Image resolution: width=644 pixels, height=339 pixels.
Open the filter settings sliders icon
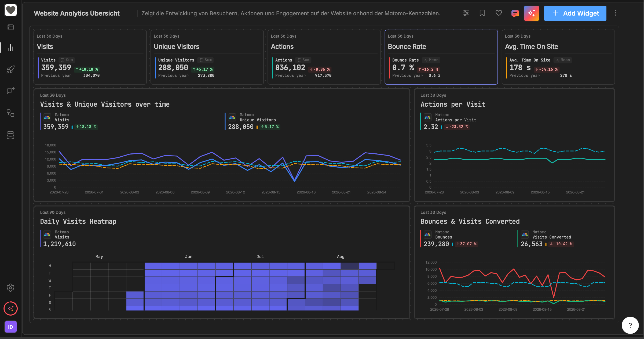pyautogui.click(x=466, y=13)
